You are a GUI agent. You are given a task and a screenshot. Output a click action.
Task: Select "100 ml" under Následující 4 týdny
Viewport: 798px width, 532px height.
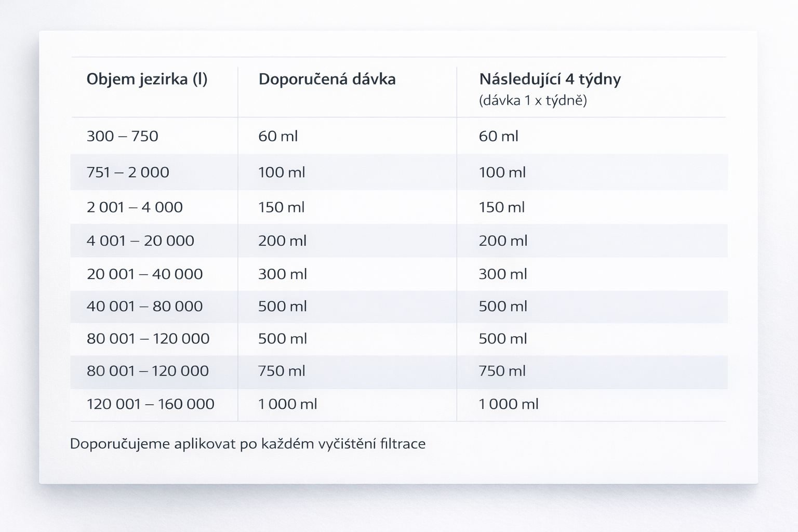coord(502,172)
